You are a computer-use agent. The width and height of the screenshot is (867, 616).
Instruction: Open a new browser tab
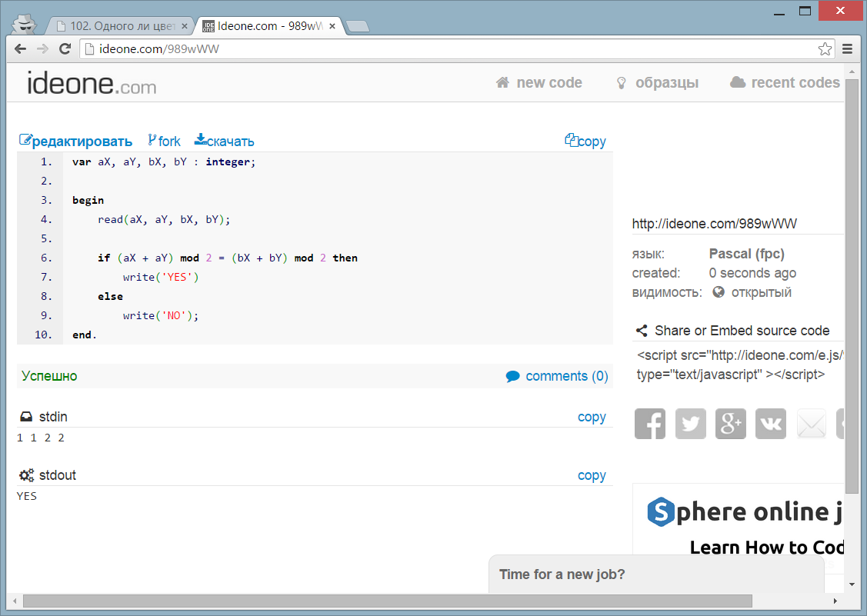click(357, 26)
